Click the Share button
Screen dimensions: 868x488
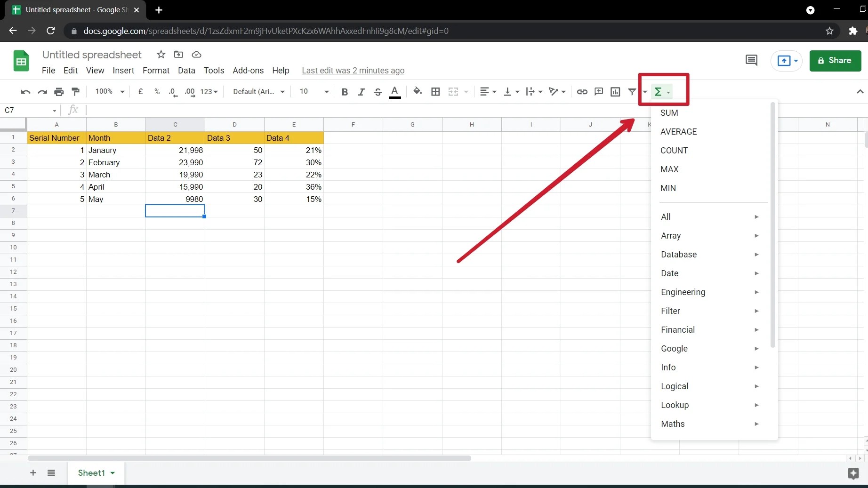(836, 61)
